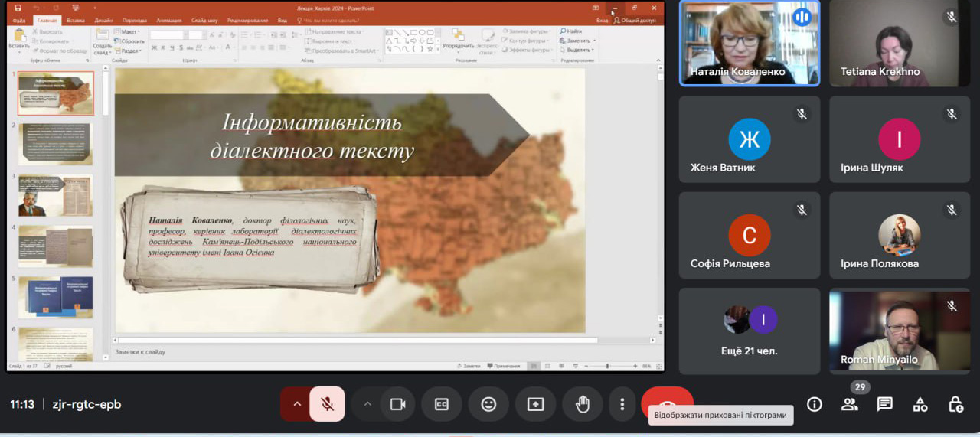Select slide 3 thumbnail in the panel
The width and height of the screenshot is (980, 437).
(55, 195)
